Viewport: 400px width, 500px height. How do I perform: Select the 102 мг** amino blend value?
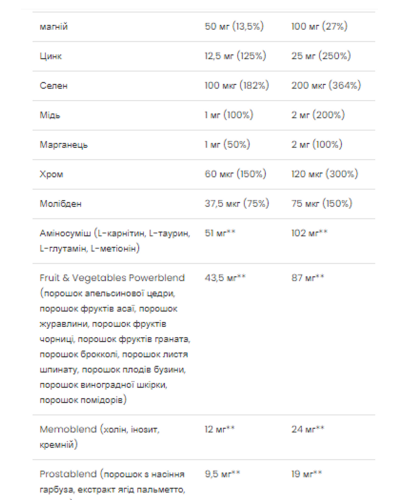[309, 233]
